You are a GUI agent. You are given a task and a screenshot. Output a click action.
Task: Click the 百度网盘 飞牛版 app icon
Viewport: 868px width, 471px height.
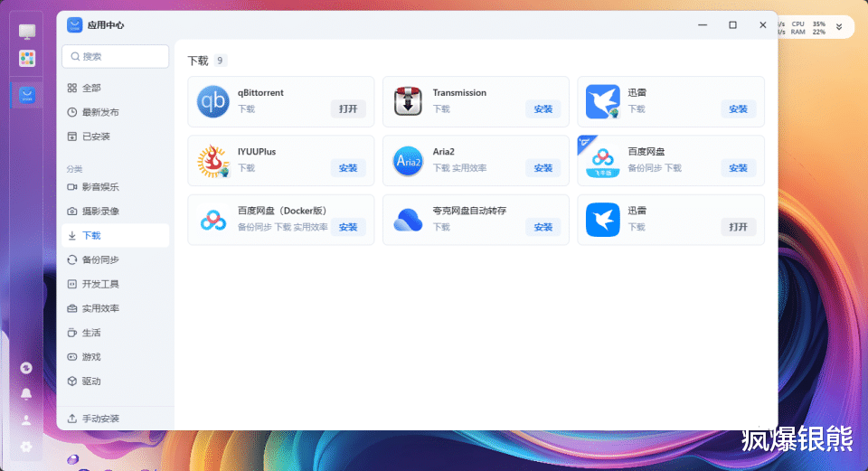click(x=603, y=161)
